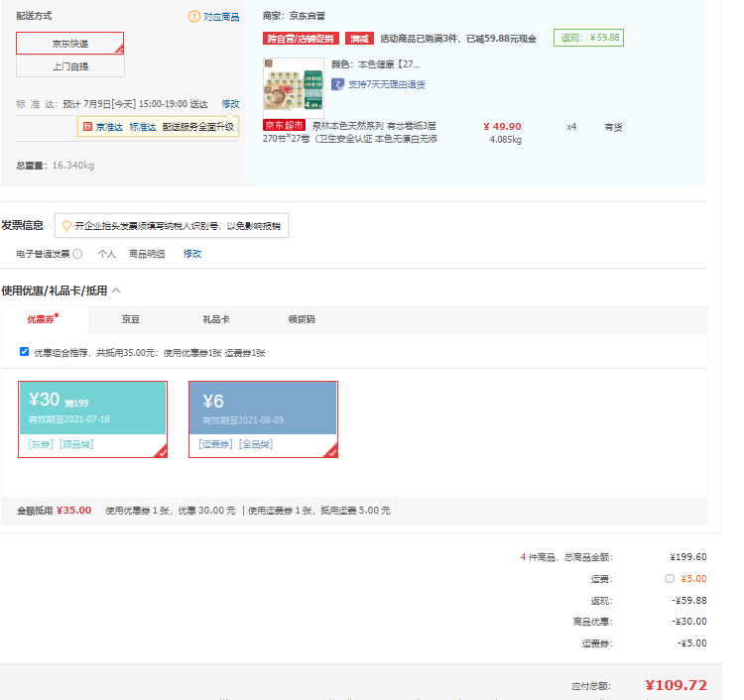
Task: Click the red 新 badge icon
Action: (x=87, y=127)
